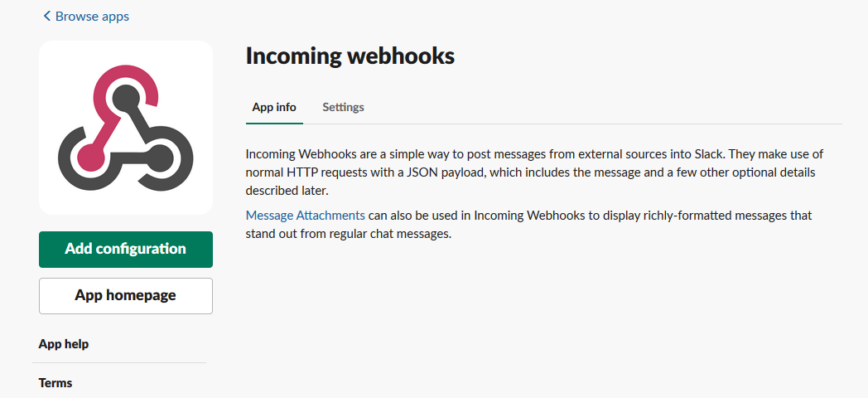This screenshot has width=868, height=398.
Task: Go back via the Browse apps link
Action: point(91,17)
